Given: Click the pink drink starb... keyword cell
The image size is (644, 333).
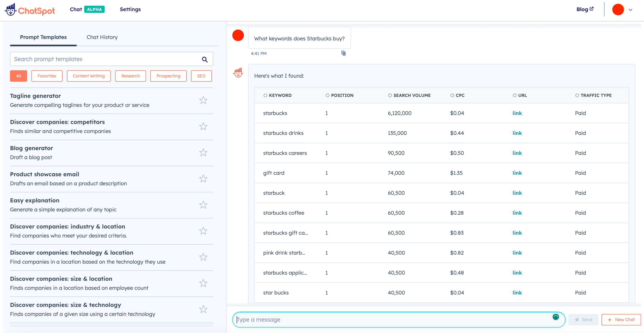Looking at the screenshot, I should [284, 253].
